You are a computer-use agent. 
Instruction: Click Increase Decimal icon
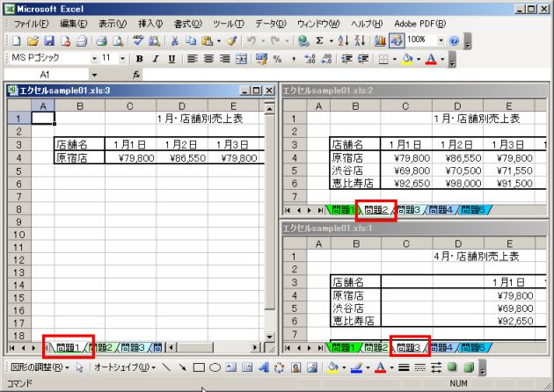pyautogui.click(x=310, y=59)
